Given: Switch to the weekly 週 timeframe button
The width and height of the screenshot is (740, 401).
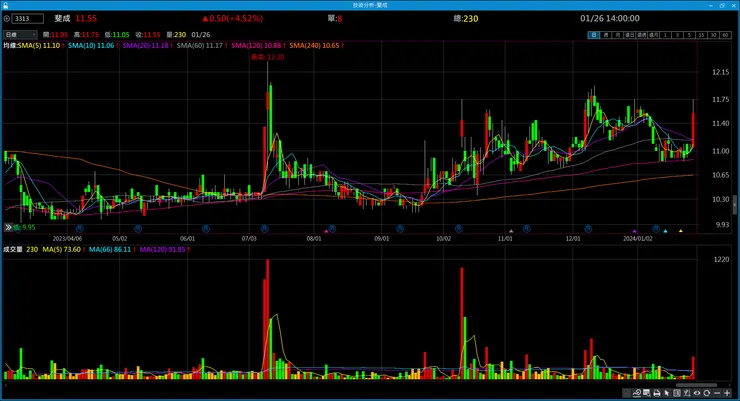Looking at the screenshot, I should click(x=606, y=35).
